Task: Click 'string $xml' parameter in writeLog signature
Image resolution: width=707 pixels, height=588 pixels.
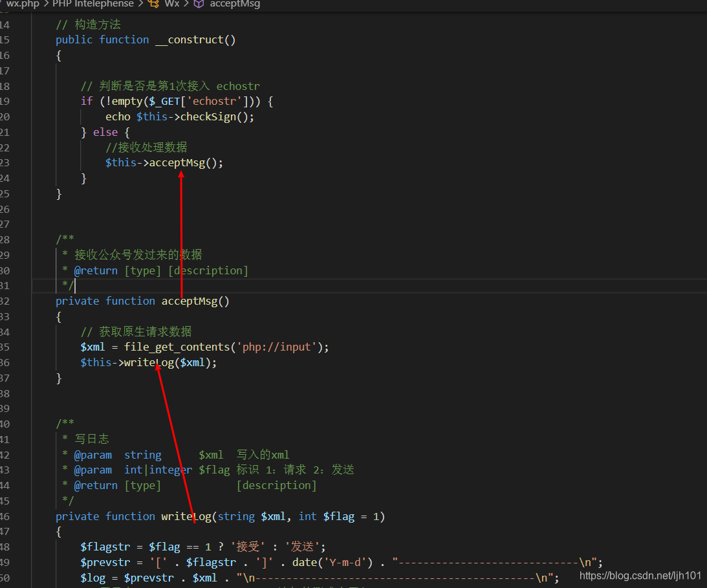Action: point(252,517)
